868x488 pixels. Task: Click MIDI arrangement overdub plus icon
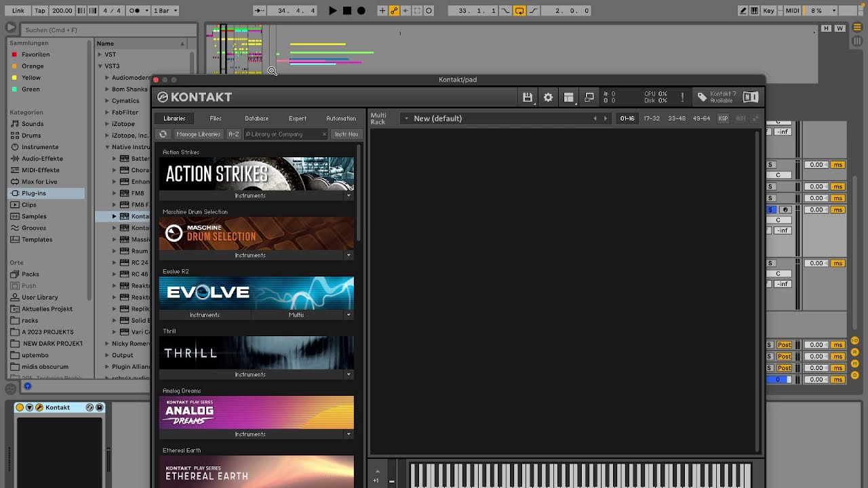(x=382, y=11)
